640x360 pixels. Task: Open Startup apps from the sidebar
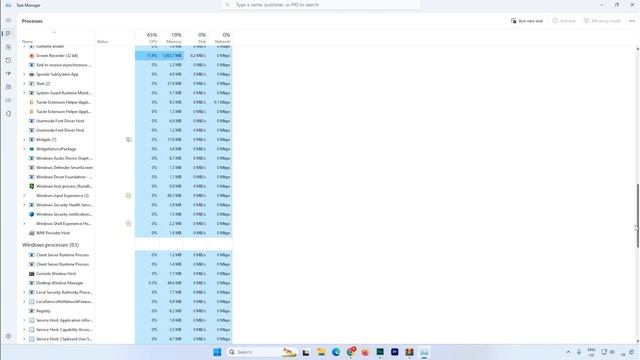(8, 73)
